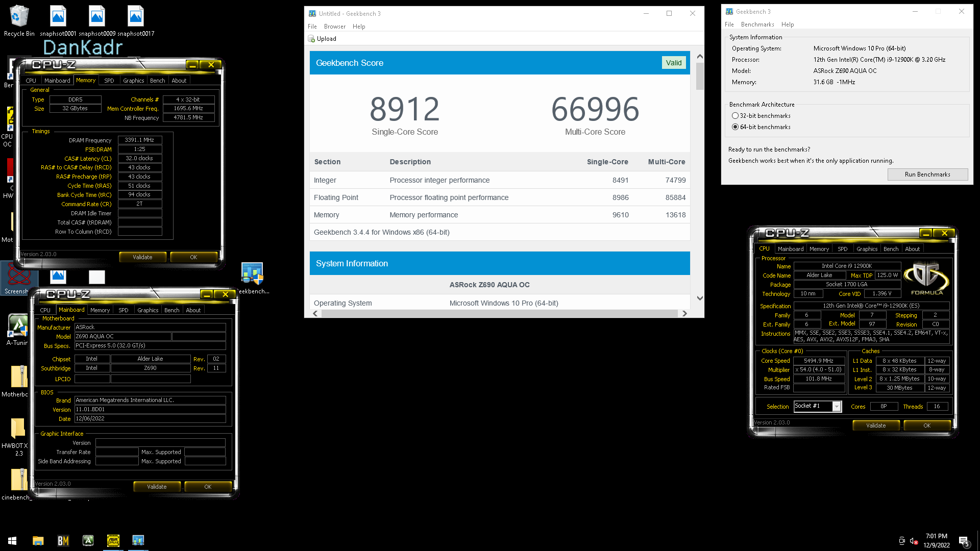Open the Windows Start menu
This screenshot has height=551, width=980.
tap(12, 540)
